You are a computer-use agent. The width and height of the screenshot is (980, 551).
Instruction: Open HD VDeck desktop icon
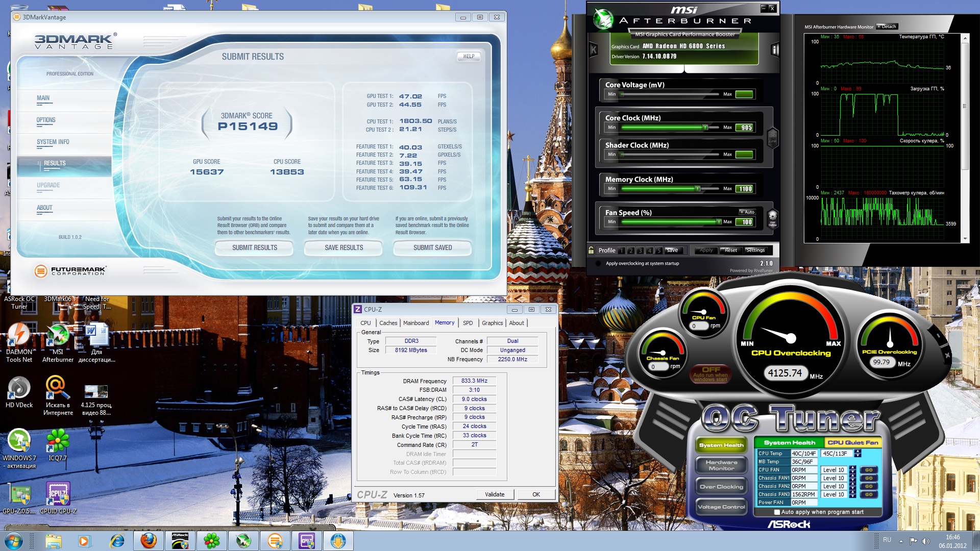point(19,392)
